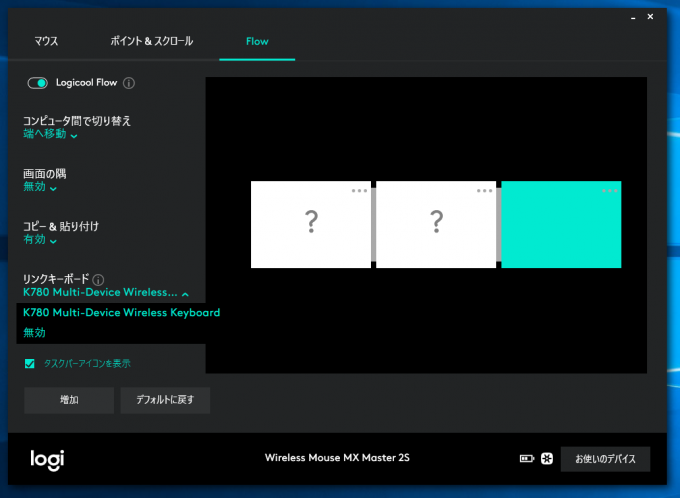The height and width of the screenshot is (498, 680).
Task: Open the 端へ移動 dropdown
Action: click(50, 134)
